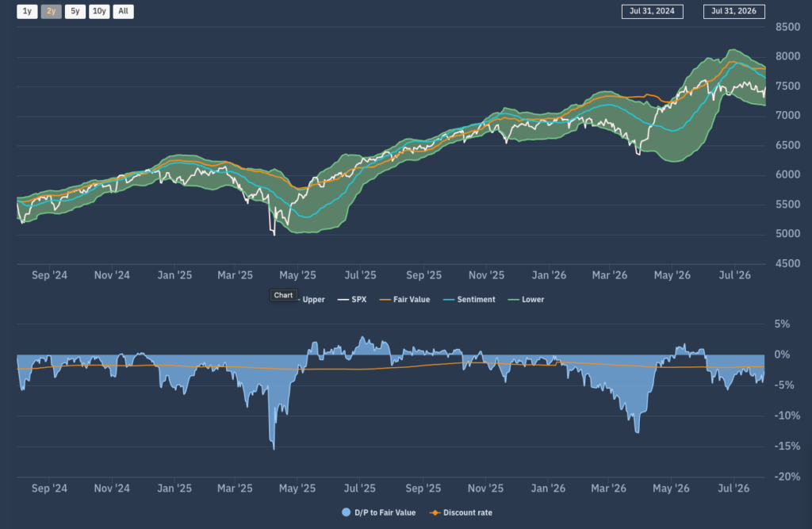Click the 7500 price axis label
This screenshot has height=529, width=812.
tap(787, 86)
